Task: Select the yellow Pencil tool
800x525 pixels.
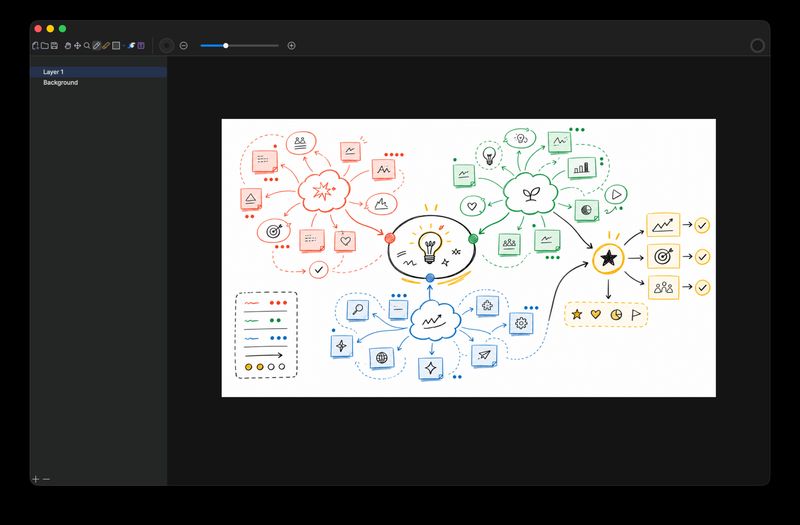Action: pos(106,45)
